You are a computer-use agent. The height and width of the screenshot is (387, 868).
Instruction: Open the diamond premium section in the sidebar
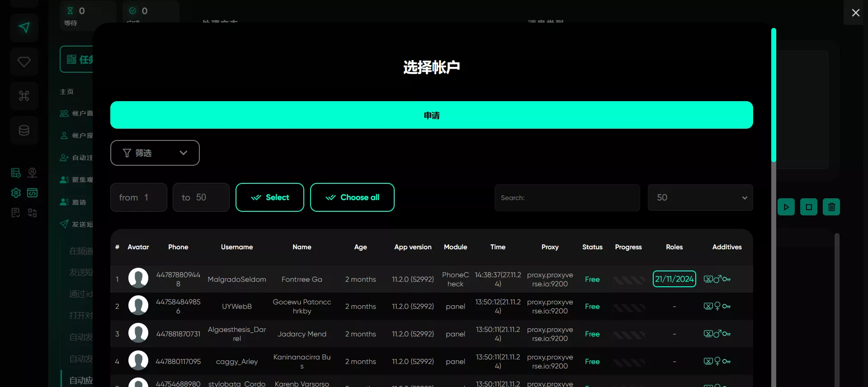[24, 61]
